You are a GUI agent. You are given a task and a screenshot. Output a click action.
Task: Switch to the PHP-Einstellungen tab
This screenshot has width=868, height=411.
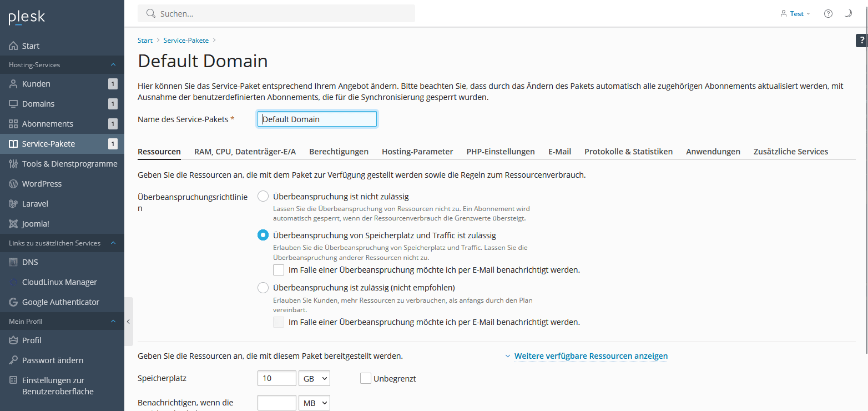point(500,152)
